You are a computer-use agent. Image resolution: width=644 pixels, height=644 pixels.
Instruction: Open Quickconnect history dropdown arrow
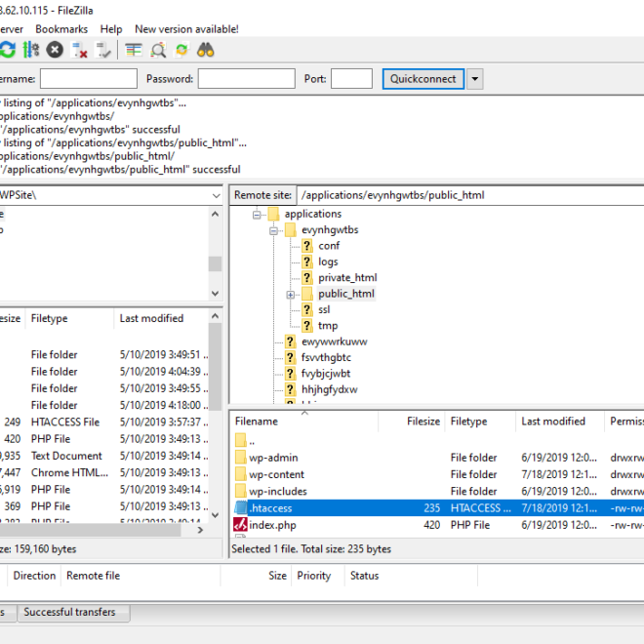(475, 79)
